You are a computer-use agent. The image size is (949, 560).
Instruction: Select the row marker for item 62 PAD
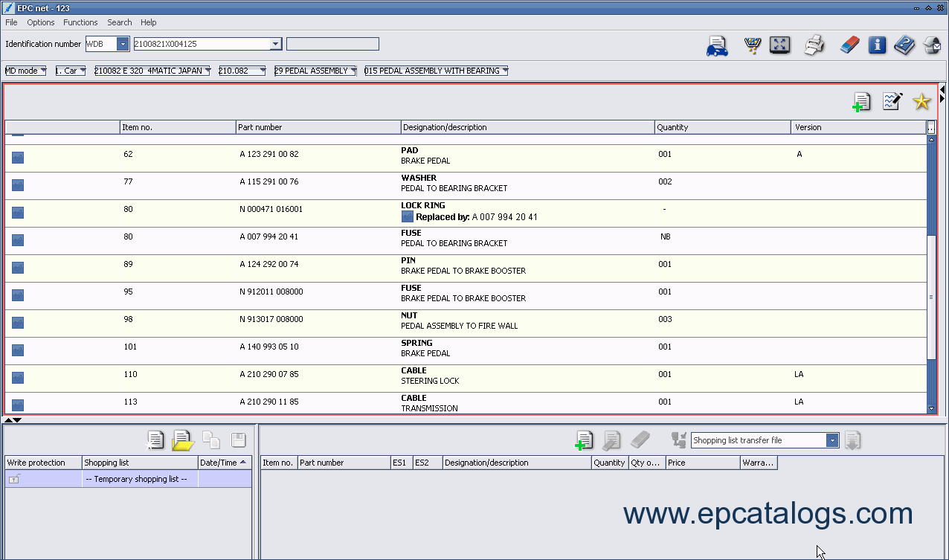pyautogui.click(x=18, y=157)
